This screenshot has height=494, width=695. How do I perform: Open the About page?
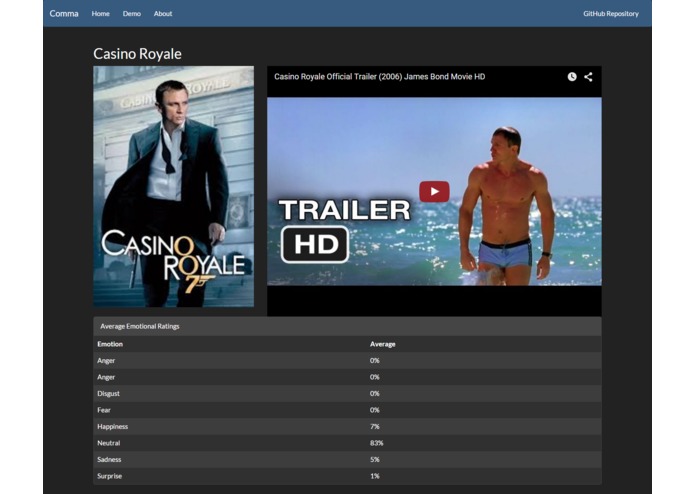click(163, 14)
